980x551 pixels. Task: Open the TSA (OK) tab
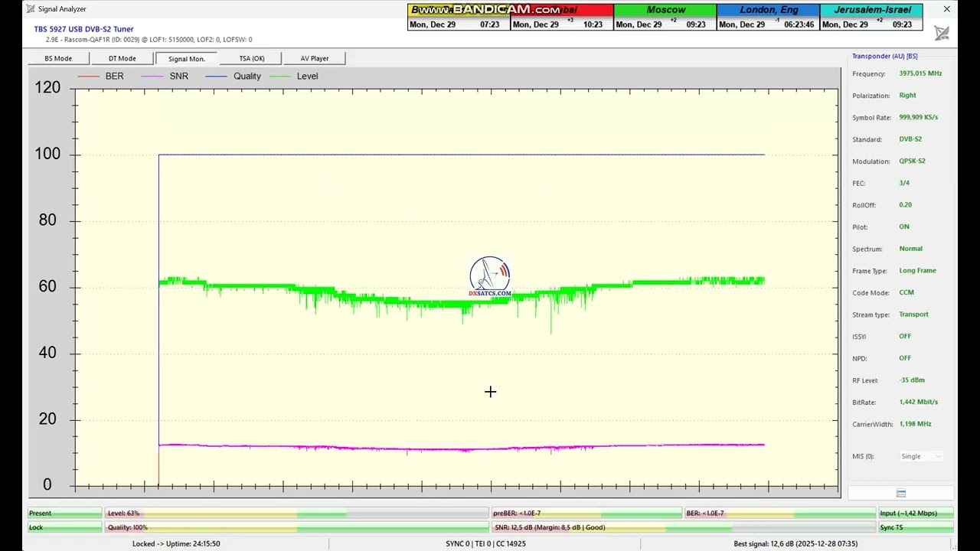pyautogui.click(x=252, y=58)
